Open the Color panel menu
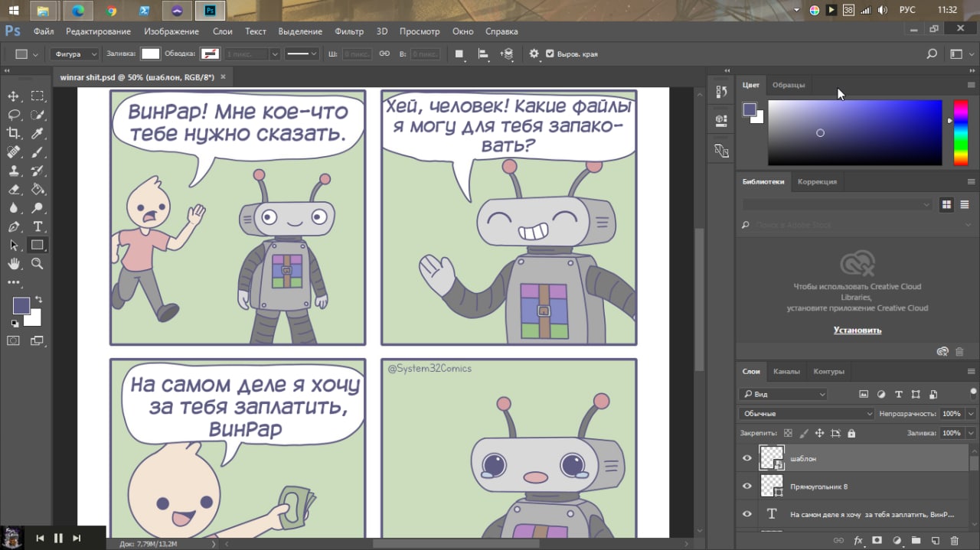Screen dimensions: 980x550 (x=971, y=85)
